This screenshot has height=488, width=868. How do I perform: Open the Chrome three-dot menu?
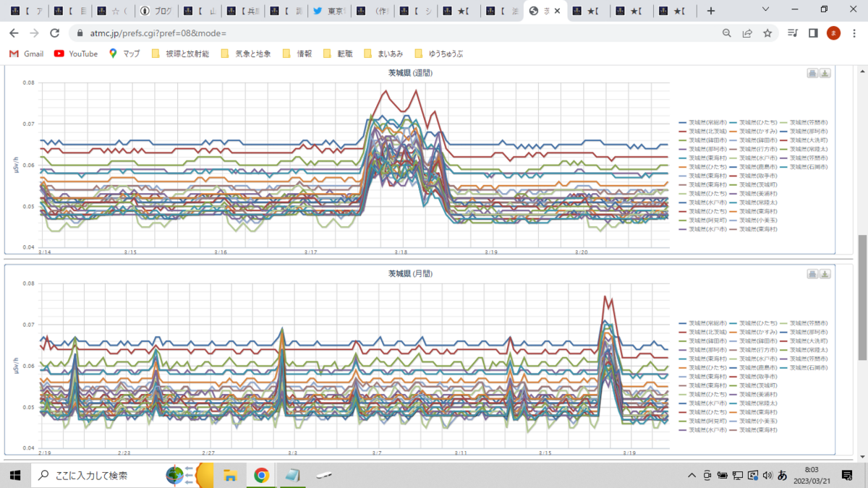click(854, 33)
